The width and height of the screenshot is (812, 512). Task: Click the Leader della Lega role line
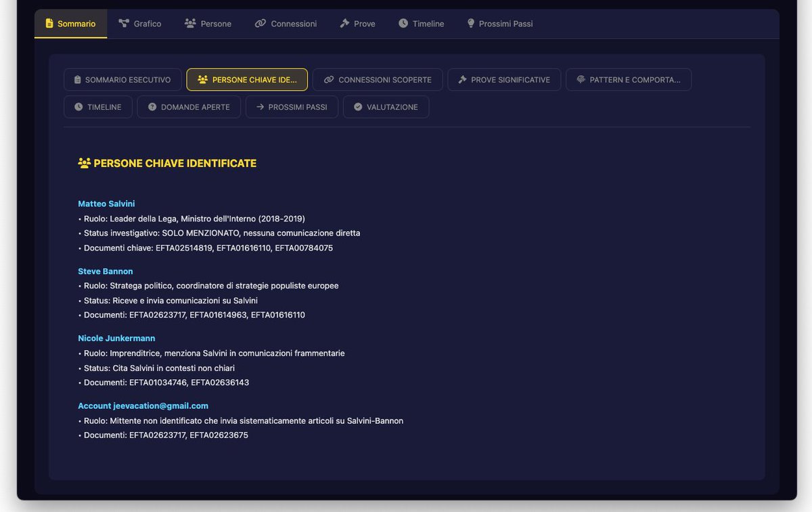(191, 219)
